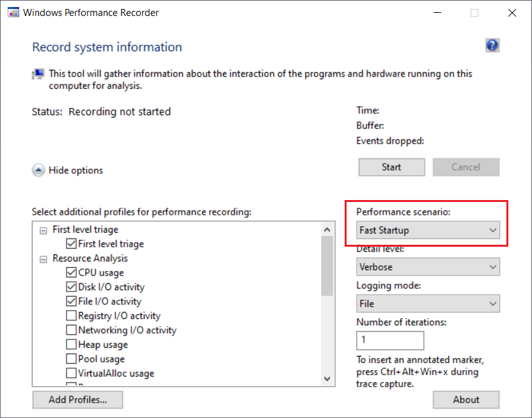Image resolution: width=532 pixels, height=418 pixels.
Task: Enable the Heap usage checkbox
Action: [x=71, y=344]
